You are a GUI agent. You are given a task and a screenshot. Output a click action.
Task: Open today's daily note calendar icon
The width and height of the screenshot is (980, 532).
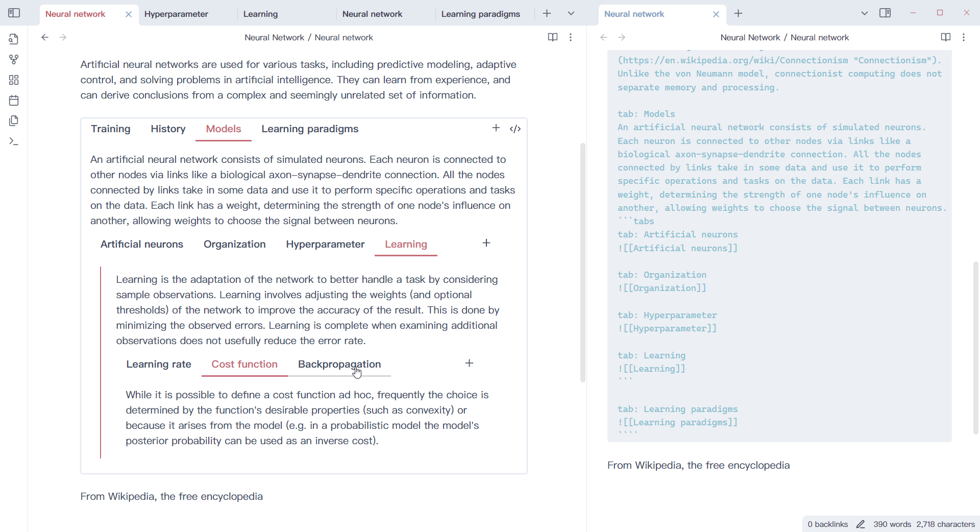click(14, 101)
